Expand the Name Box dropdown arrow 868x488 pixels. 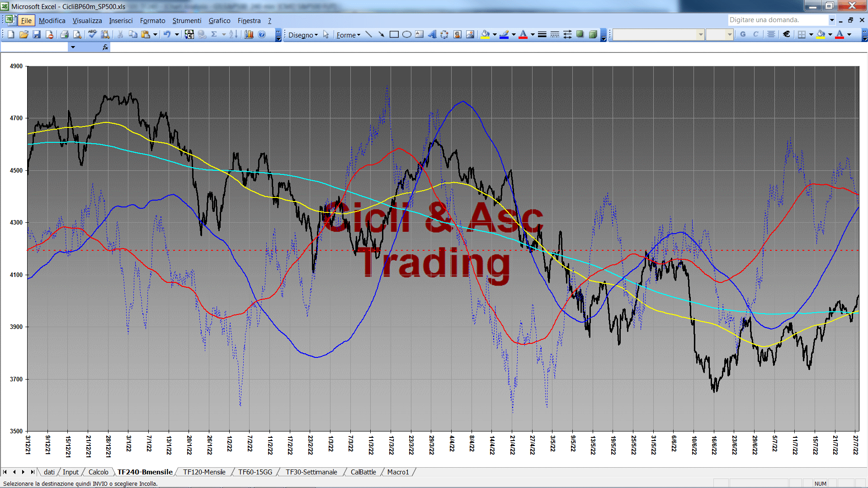(x=72, y=47)
